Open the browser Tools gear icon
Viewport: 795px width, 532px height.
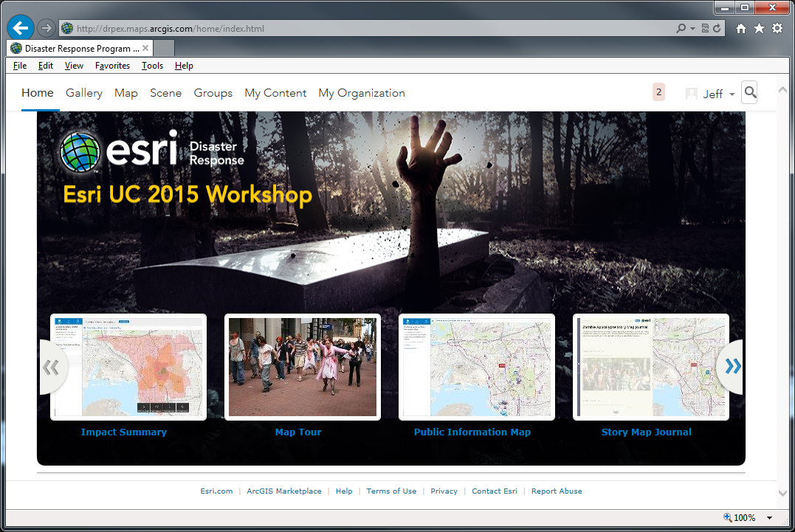(x=777, y=28)
